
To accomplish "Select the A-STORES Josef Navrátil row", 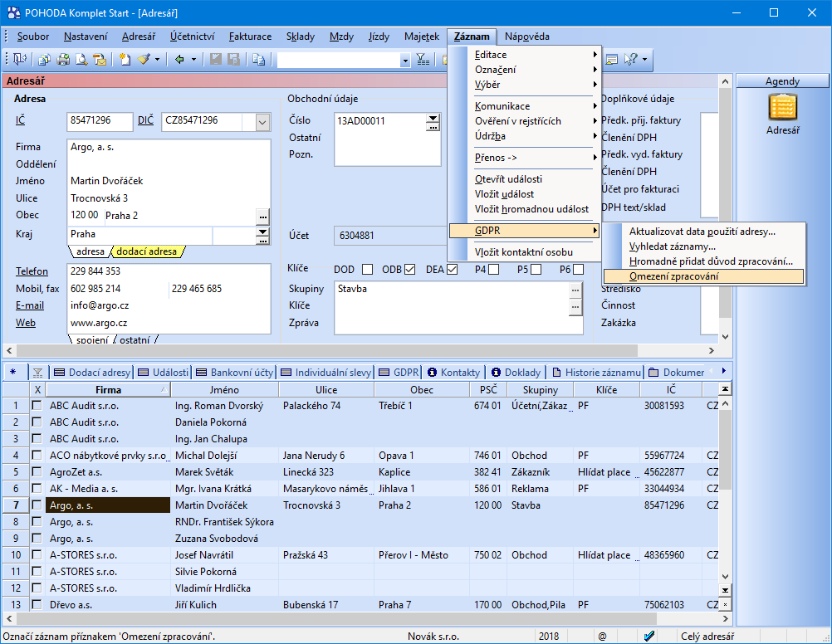I will (361, 555).
